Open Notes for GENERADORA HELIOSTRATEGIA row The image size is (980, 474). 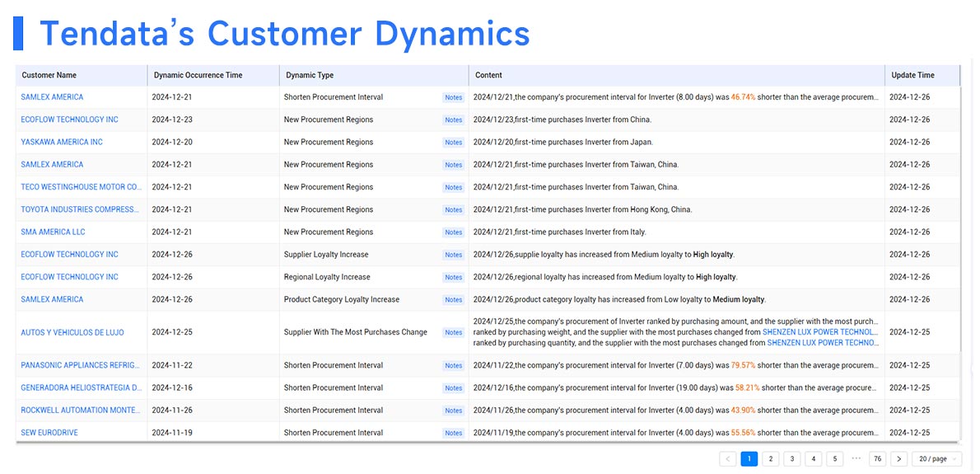(x=453, y=388)
